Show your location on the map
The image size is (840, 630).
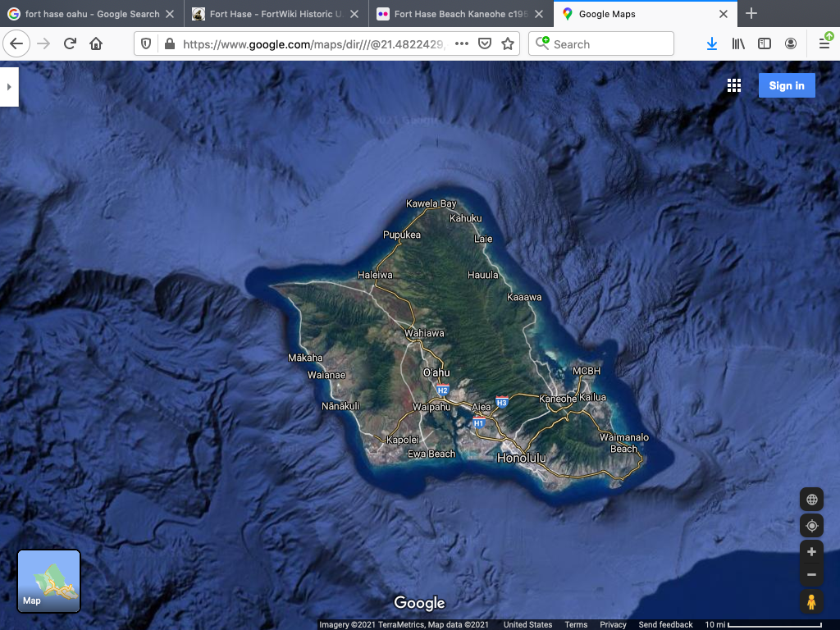[811, 526]
